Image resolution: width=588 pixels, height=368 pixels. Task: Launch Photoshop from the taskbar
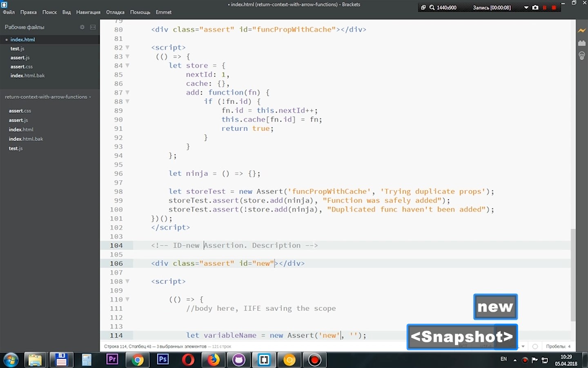163,360
